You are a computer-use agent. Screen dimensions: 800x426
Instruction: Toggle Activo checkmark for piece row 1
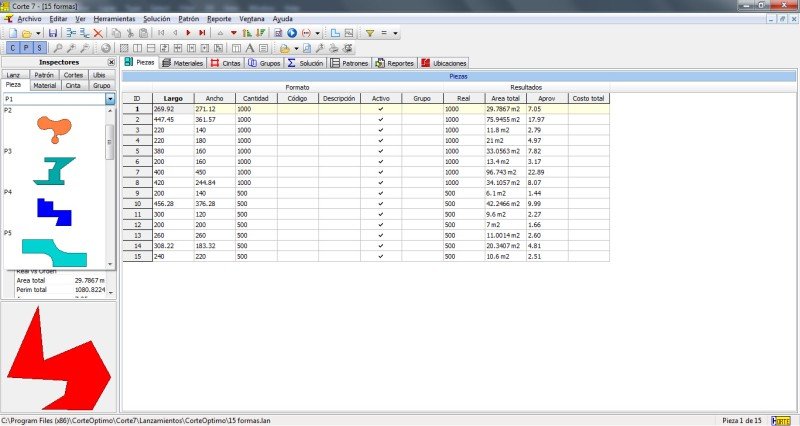tap(381, 109)
